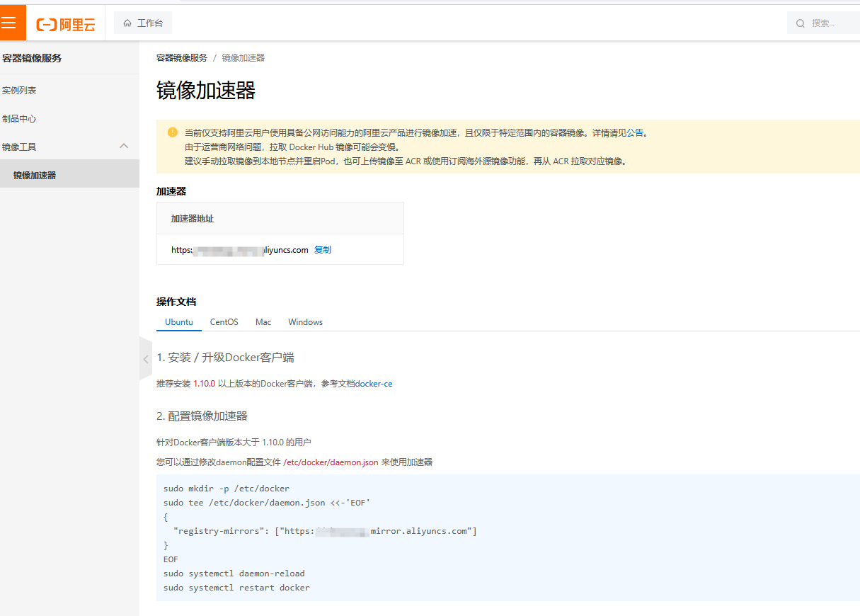Switch to the Ubuntu tab
The width and height of the screenshot is (860, 616).
point(179,322)
